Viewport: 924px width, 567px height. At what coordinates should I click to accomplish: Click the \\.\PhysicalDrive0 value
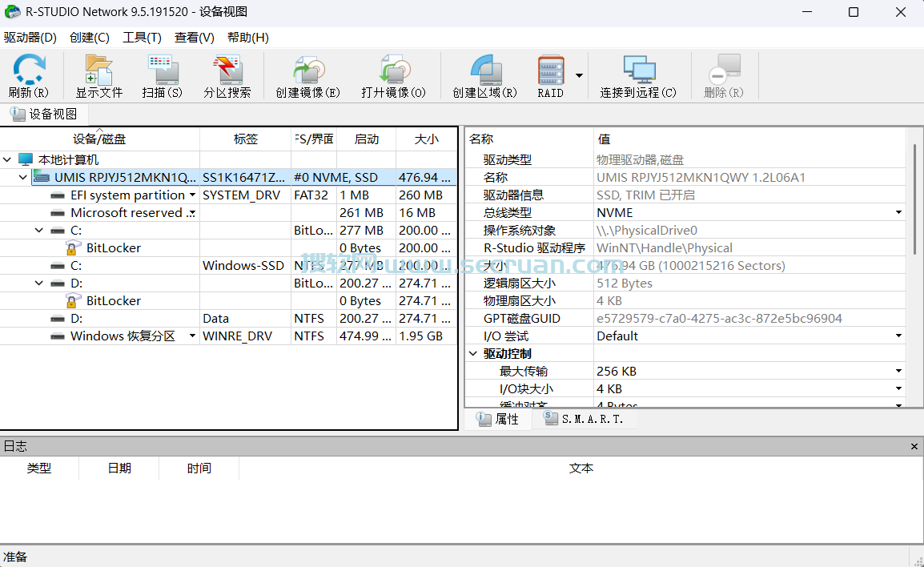646,231
